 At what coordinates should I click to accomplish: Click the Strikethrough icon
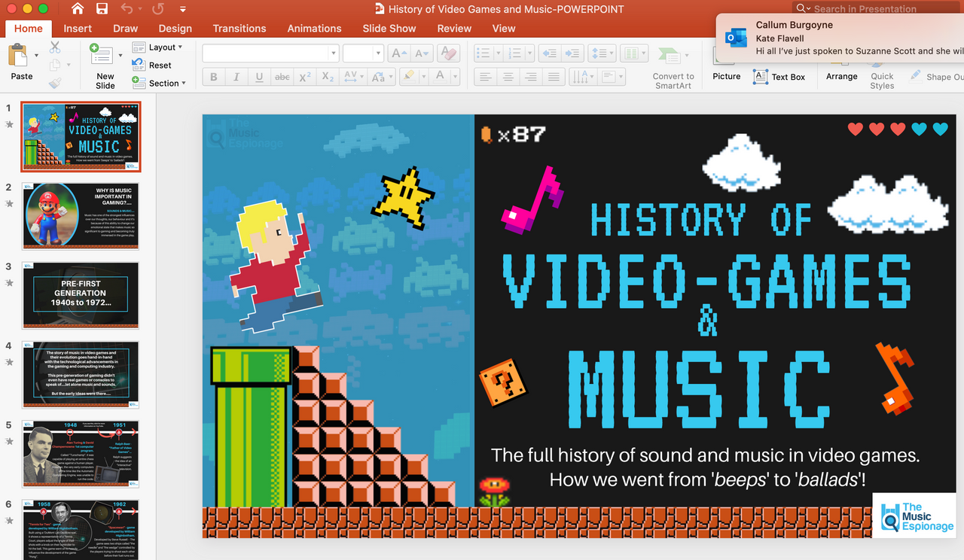282,76
